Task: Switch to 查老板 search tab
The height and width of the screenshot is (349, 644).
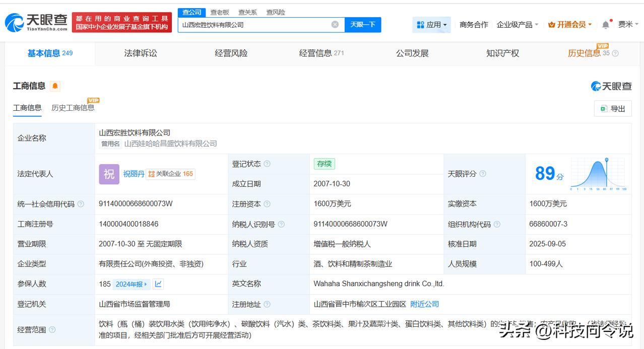Action: tap(220, 12)
